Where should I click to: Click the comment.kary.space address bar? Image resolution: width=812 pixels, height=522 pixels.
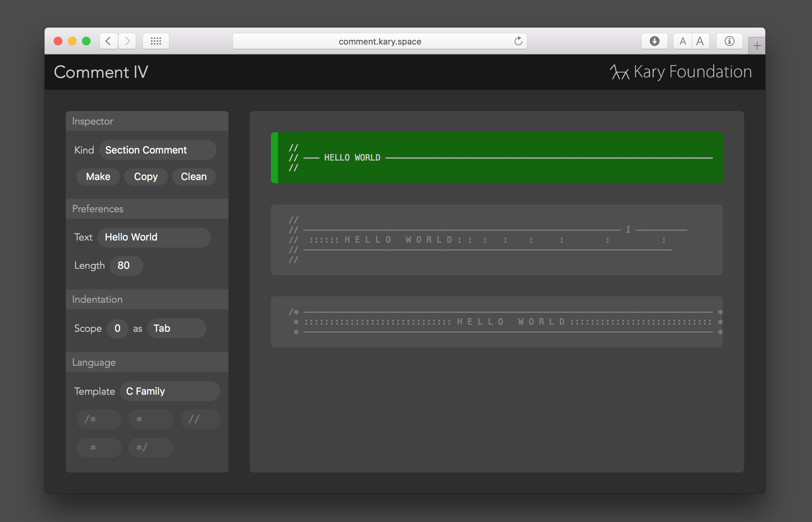[380, 41]
